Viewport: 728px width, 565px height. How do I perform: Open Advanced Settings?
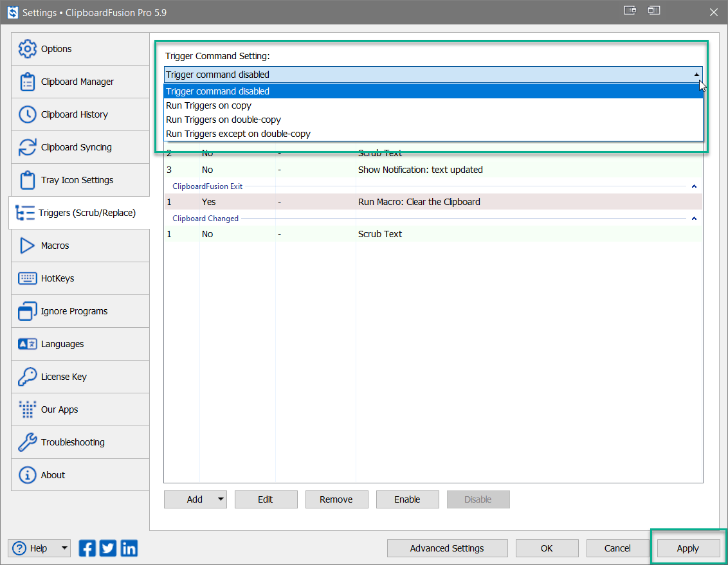(x=447, y=548)
